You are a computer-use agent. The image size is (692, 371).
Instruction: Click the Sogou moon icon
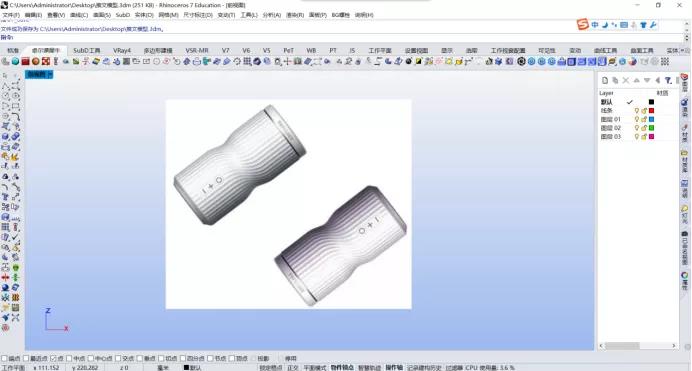pos(605,25)
